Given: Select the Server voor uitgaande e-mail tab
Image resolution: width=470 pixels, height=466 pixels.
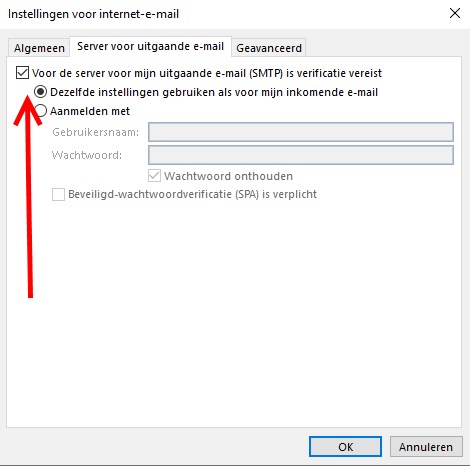Looking at the screenshot, I should click(x=150, y=46).
